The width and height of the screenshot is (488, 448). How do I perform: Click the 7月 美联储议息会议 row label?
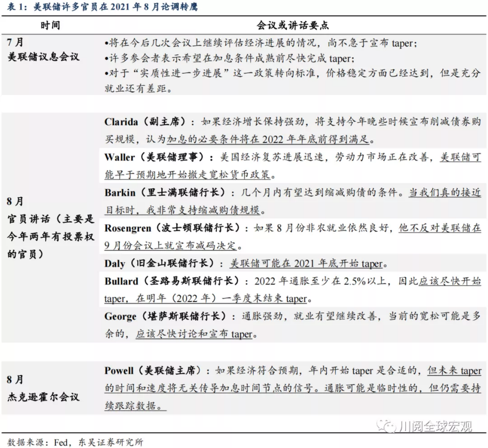pyautogui.click(x=43, y=50)
